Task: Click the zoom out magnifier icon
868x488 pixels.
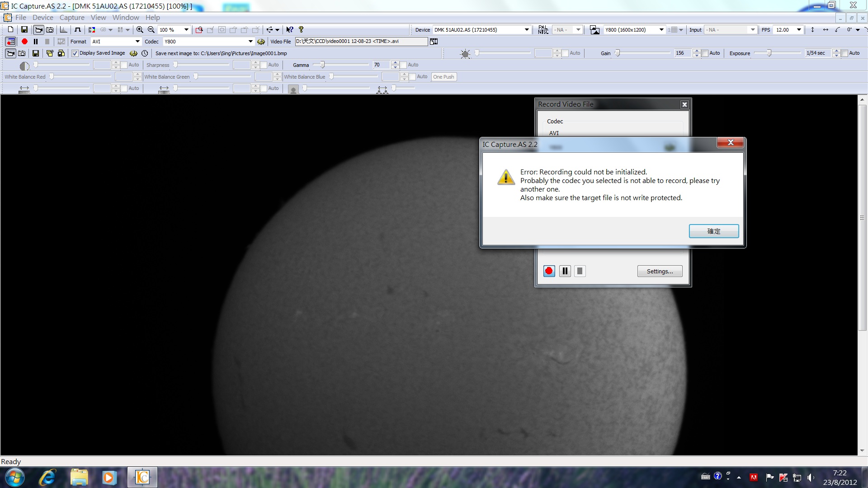Action: click(x=151, y=30)
